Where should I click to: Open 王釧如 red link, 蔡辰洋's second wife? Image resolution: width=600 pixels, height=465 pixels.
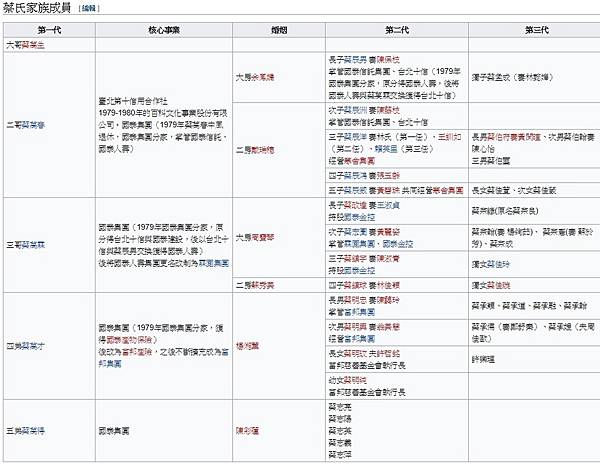(450, 137)
